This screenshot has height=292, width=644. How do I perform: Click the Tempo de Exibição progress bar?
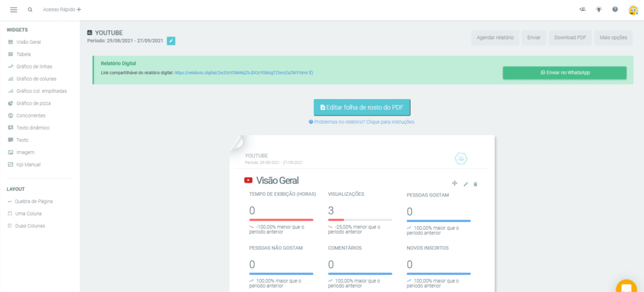tap(281, 220)
